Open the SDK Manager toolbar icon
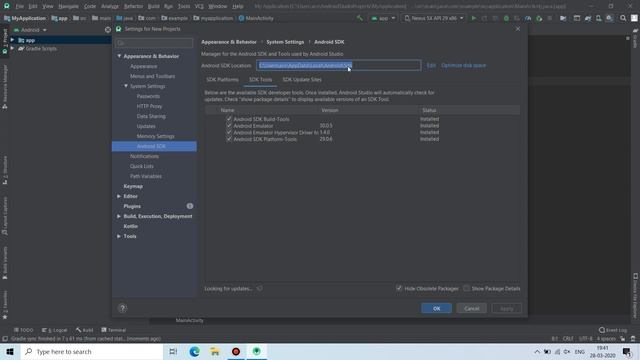The image size is (640, 360). 610,18
